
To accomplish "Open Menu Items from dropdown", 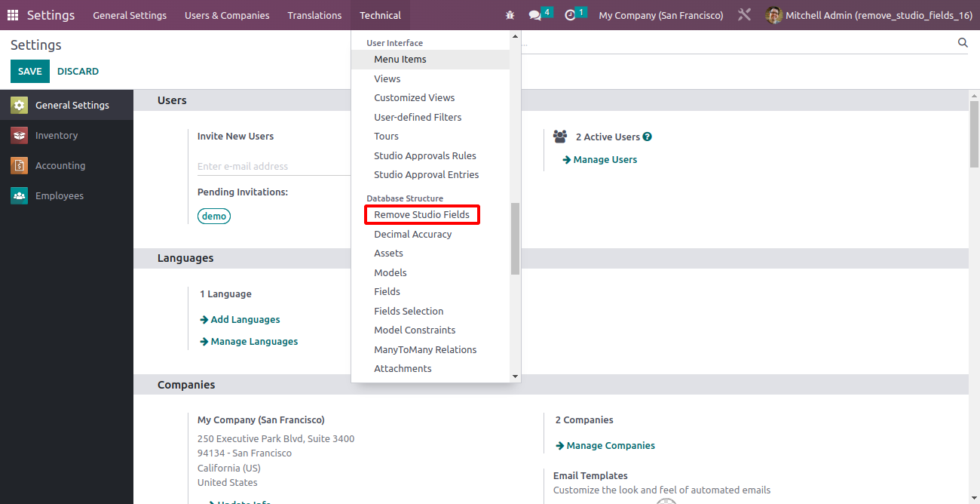I will pyautogui.click(x=400, y=60).
